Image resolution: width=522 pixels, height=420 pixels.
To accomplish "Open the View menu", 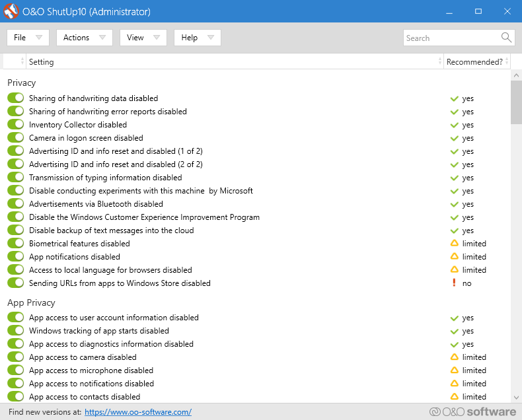I will (x=143, y=38).
